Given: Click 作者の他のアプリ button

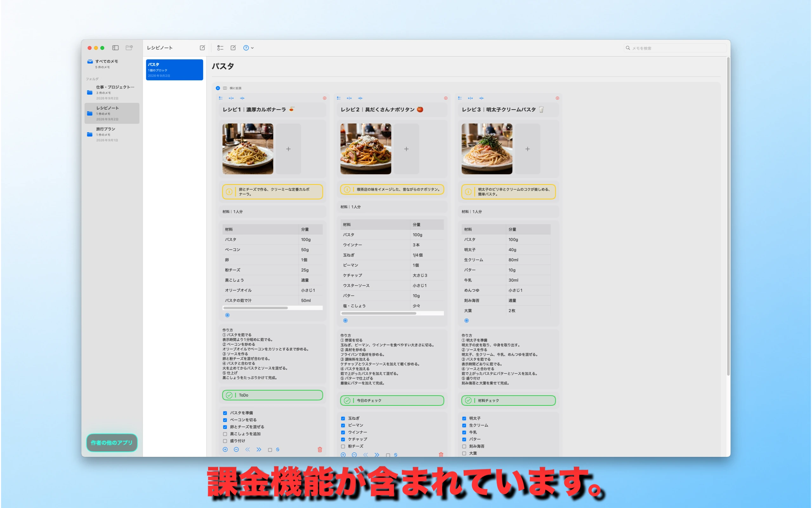Looking at the screenshot, I should tap(112, 443).
